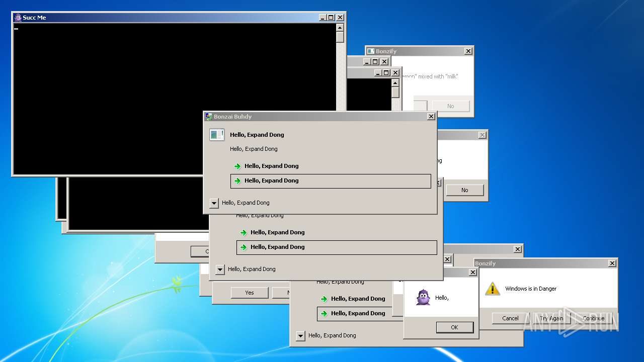Expand details arrow in the middle task dialog
This screenshot has height=362, width=644.
click(220, 269)
